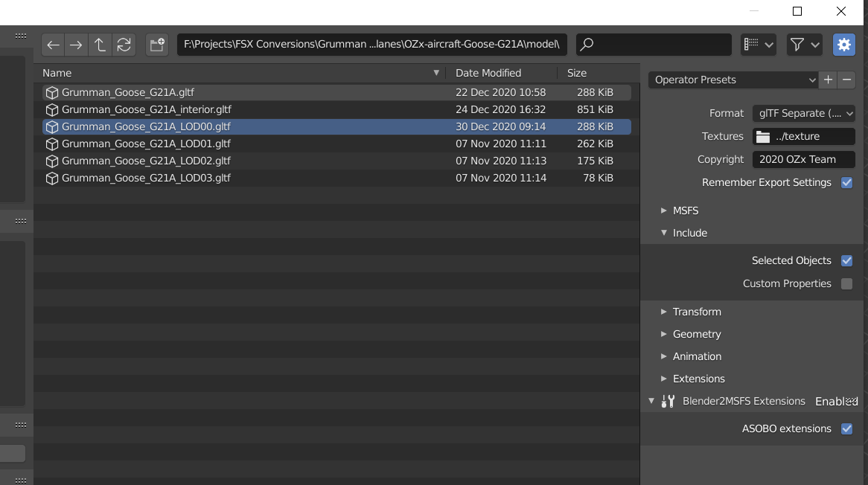Enable Custom Properties checkbox
The height and width of the screenshot is (485, 868).
click(x=846, y=283)
